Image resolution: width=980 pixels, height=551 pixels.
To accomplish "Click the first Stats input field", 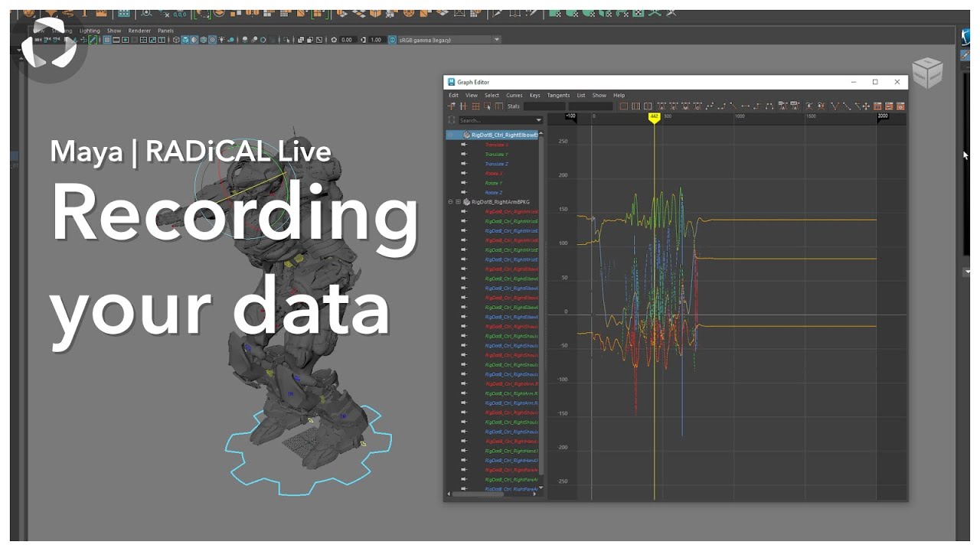I will 544,106.
